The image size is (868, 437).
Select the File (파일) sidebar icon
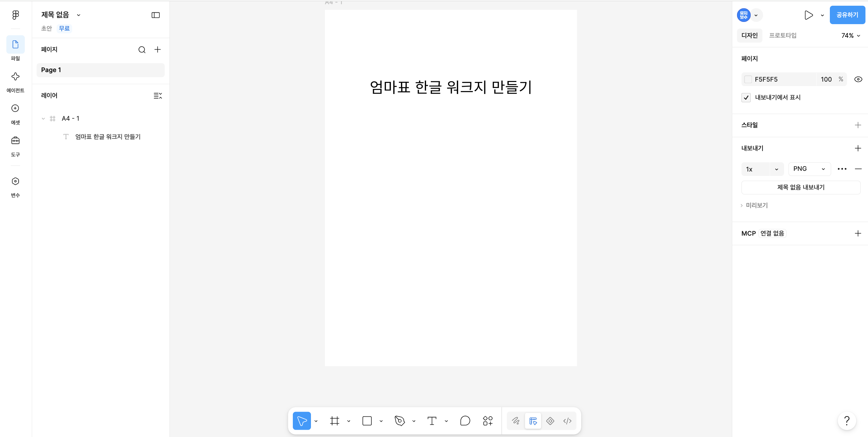[16, 44]
